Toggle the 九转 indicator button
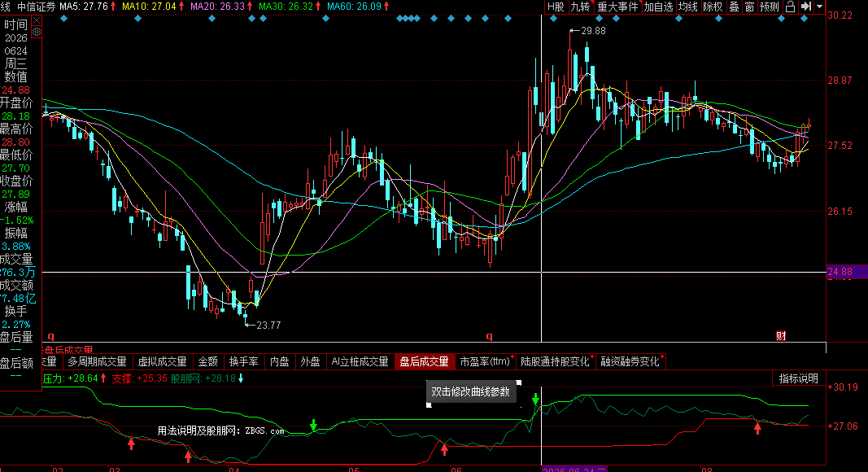 pos(580,7)
